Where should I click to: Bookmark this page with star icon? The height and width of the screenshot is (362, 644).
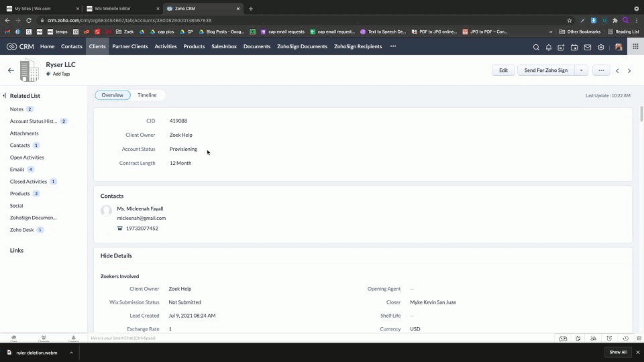click(x=570, y=21)
